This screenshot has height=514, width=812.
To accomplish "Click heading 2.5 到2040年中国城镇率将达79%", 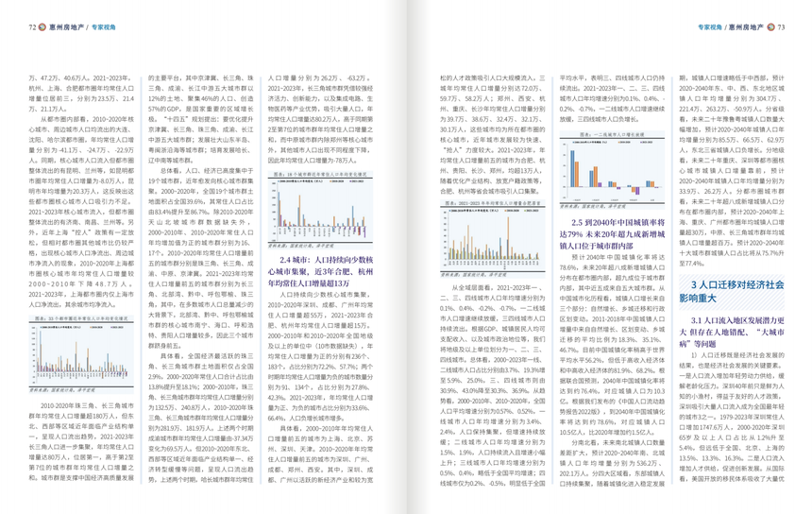I will click(612, 233).
